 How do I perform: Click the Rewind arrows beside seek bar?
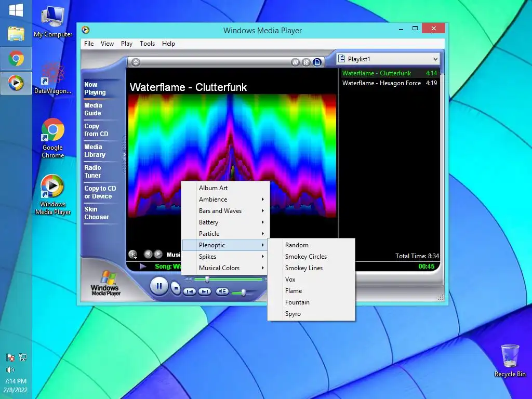(188, 279)
